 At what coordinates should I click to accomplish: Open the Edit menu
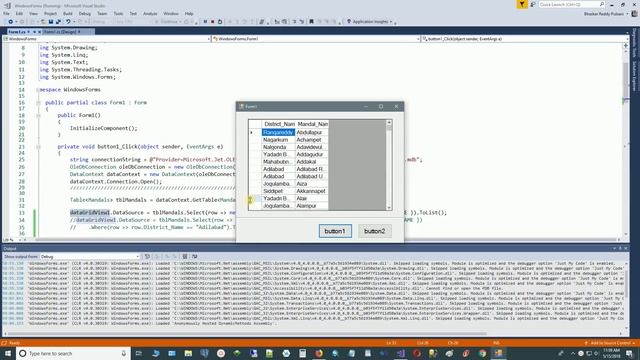pyautogui.click(x=19, y=13)
